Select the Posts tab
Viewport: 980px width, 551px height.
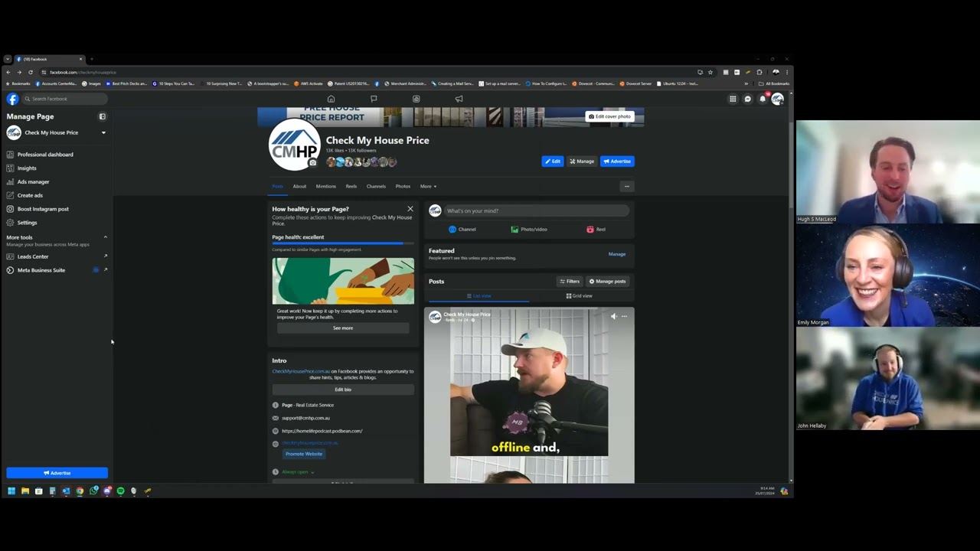click(x=277, y=187)
